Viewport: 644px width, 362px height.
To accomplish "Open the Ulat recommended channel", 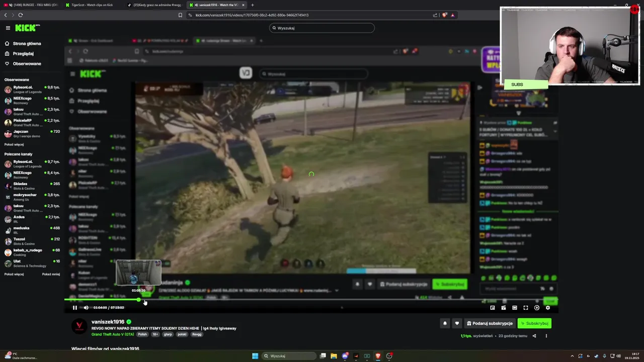I will pos(32,263).
